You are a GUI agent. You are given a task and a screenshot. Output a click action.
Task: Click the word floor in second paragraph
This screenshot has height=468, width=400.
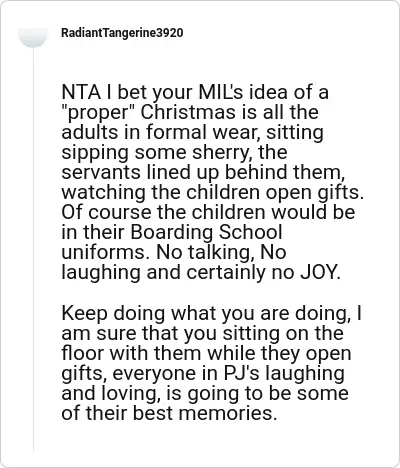point(83,353)
